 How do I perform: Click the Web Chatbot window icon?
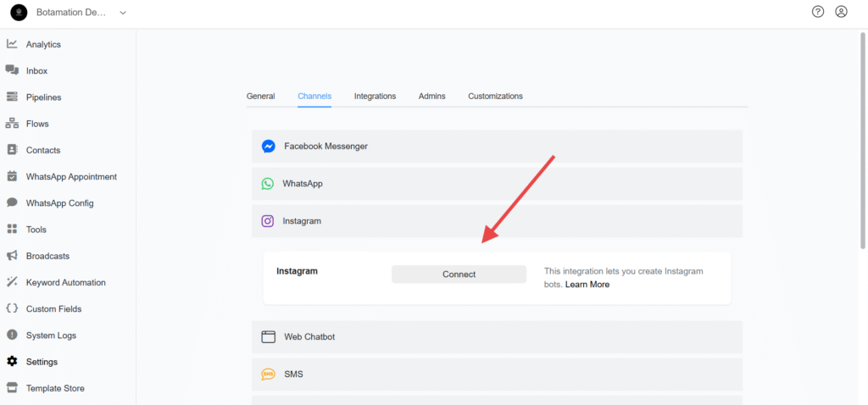269,336
